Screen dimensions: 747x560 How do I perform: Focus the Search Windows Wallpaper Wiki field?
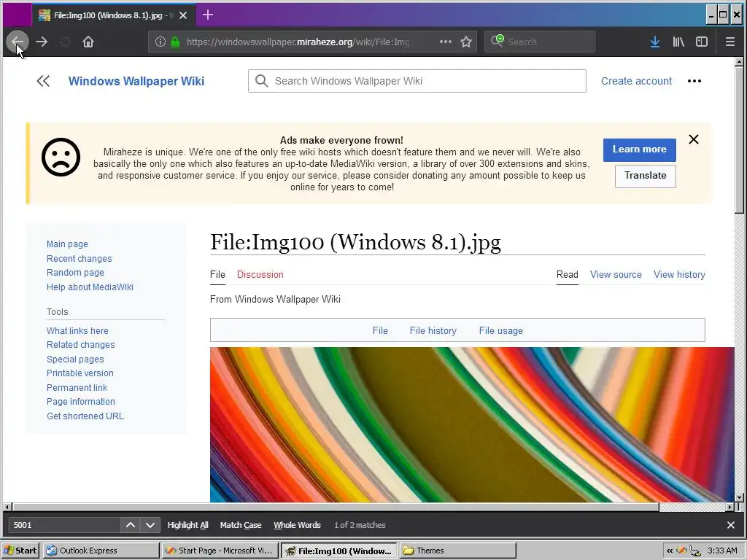(x=417, y=81)
